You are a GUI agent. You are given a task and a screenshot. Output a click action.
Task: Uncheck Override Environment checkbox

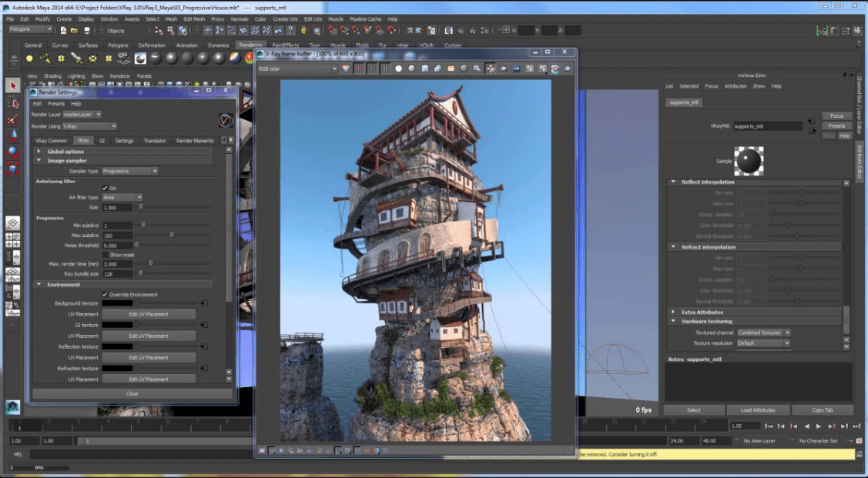[x=105, y=295]
